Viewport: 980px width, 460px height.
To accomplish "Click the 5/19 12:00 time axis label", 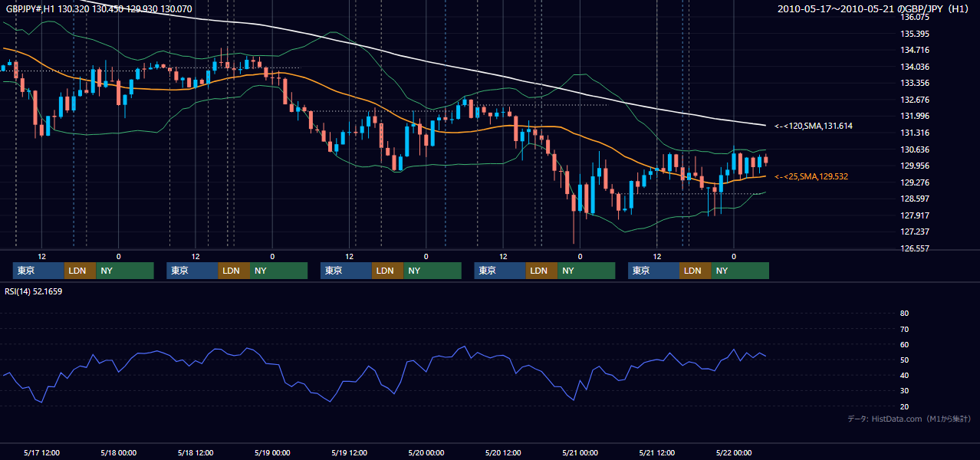I will [350, 453].
